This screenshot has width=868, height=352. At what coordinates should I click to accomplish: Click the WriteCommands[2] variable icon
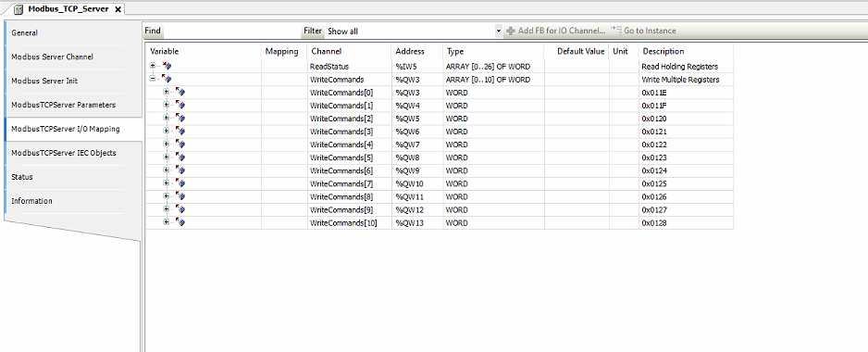pyautogui.click(x=180, y=118)
